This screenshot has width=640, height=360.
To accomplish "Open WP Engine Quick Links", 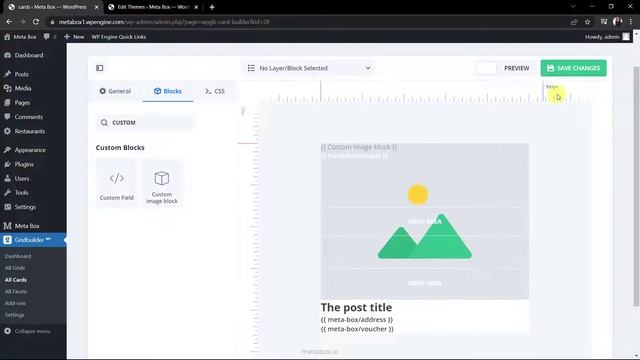I will [119, 37].
